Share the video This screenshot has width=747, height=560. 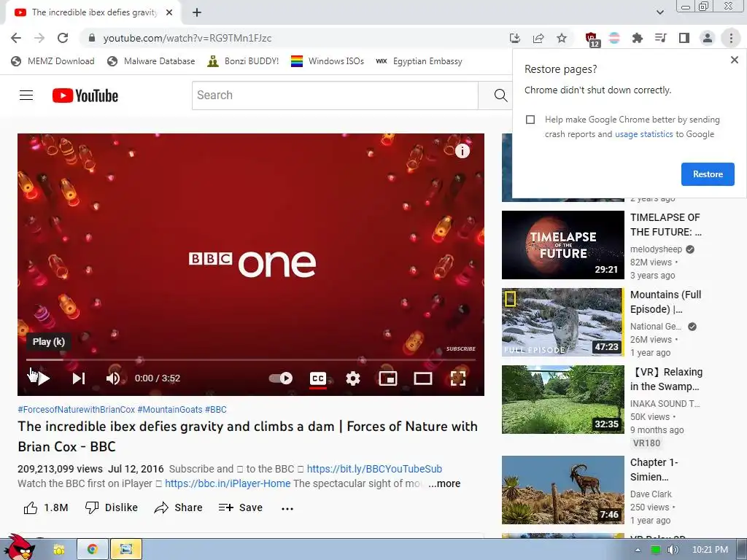pyautogui.click(x=178, y=507)
